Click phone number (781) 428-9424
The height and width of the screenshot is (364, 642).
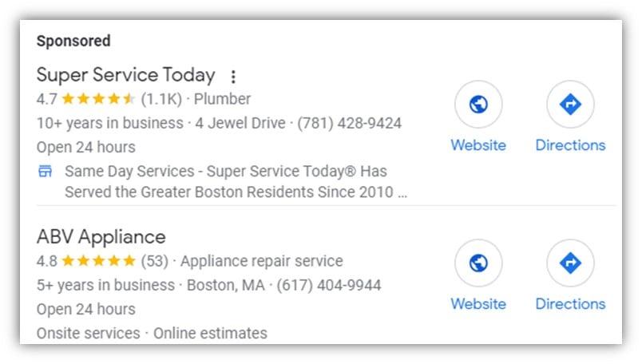(350, 123)
